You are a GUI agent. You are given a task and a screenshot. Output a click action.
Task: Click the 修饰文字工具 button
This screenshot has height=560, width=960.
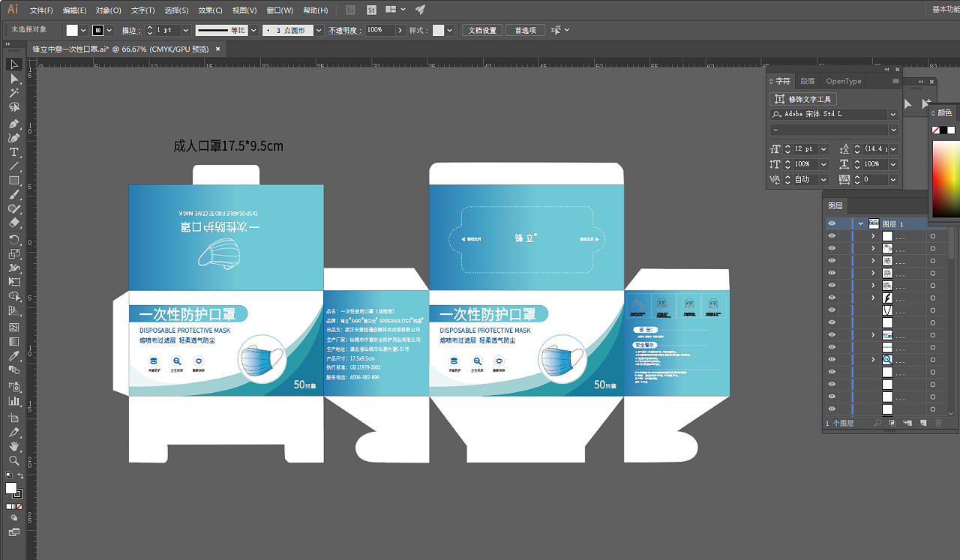pos(803,99)
